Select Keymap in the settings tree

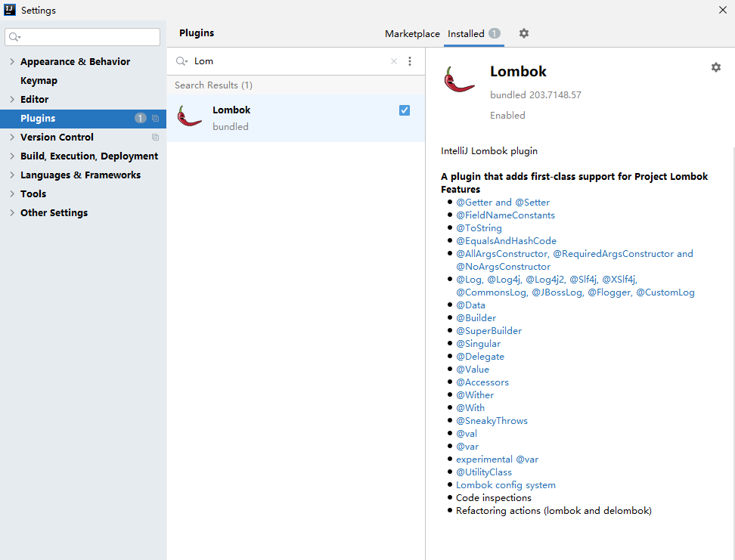click(x=39, y=81)
